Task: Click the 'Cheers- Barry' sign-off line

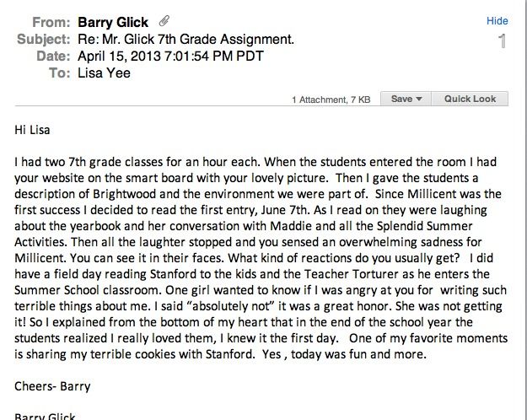Action: click(52, 386)
